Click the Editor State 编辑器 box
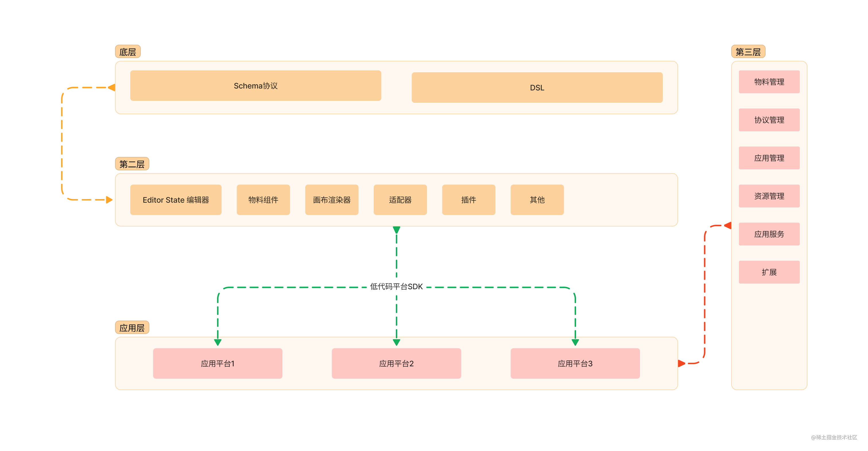 click(176, 200)
